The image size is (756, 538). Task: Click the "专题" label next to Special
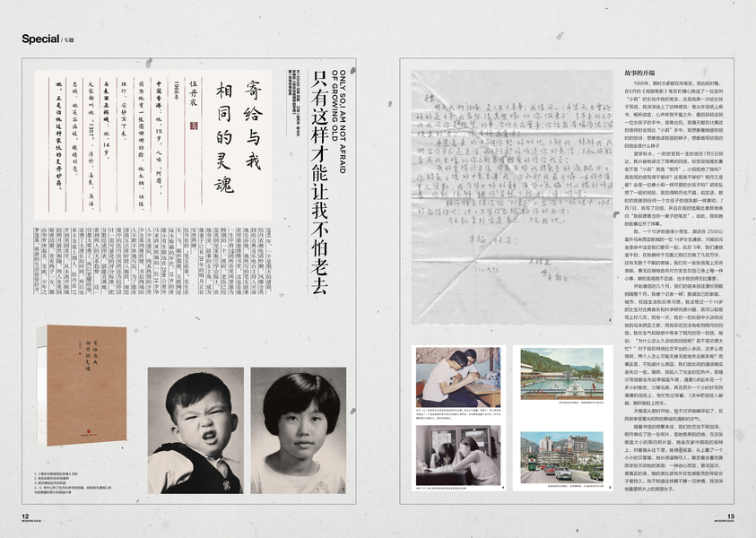pyautogui.click(x=68, y=40)
